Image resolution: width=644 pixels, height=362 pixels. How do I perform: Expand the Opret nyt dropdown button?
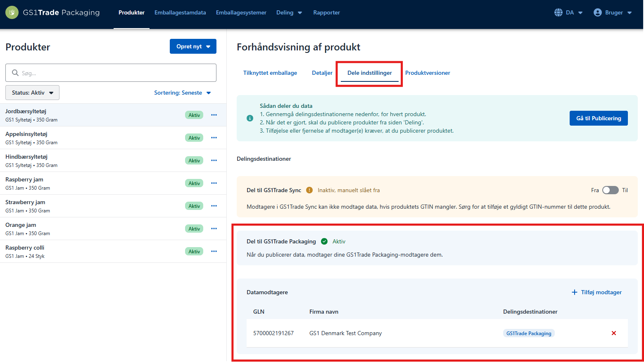[193, 46]
